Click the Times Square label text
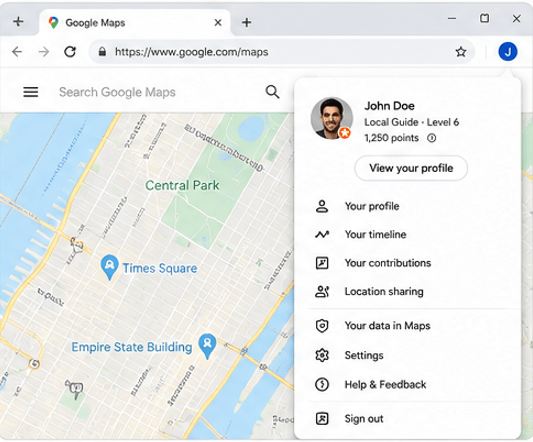This screenshot has width=533, height=442. [160, 268]
